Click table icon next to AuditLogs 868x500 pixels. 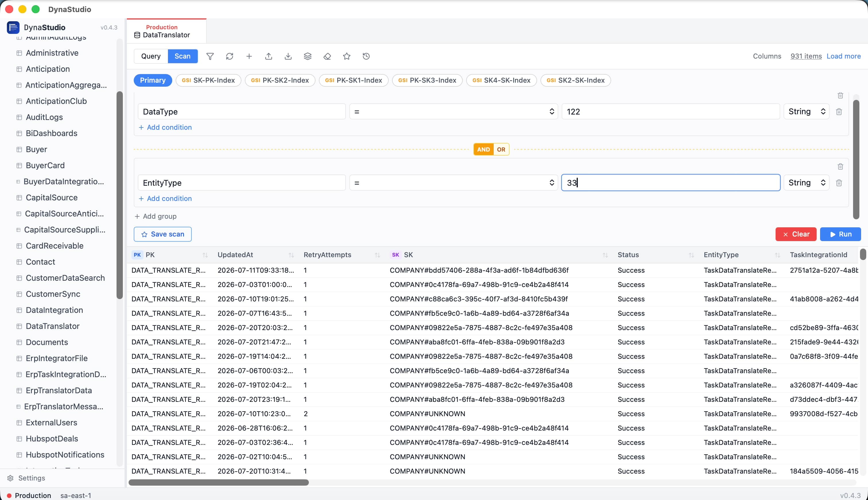pyautogui.click(x=19, y=117)
